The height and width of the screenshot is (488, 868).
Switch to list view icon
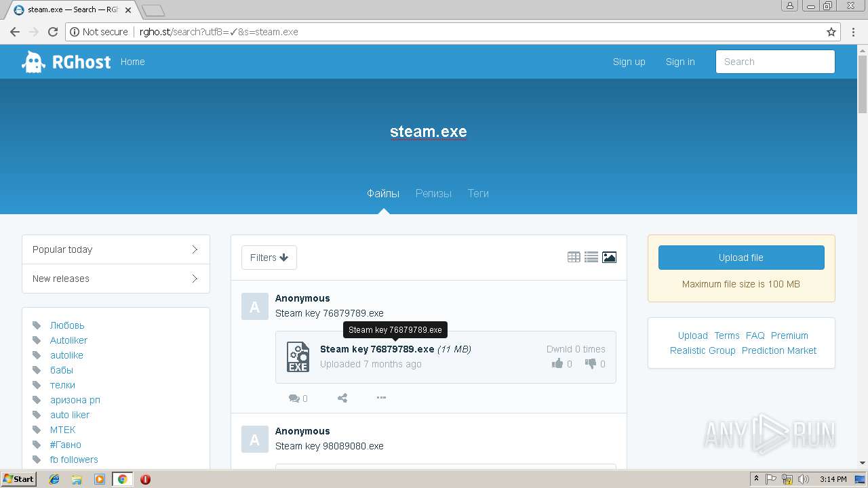pyautogui.click(x=591, y=258)
